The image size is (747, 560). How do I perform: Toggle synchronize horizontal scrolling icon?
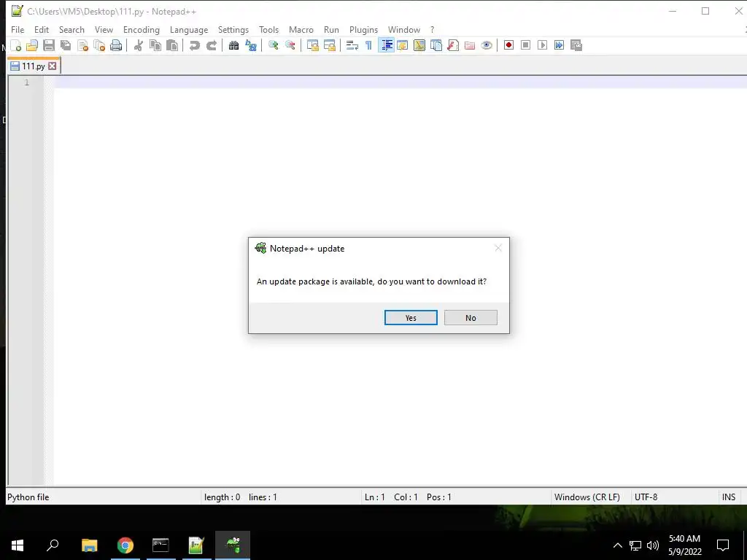(x=330, y=45)
